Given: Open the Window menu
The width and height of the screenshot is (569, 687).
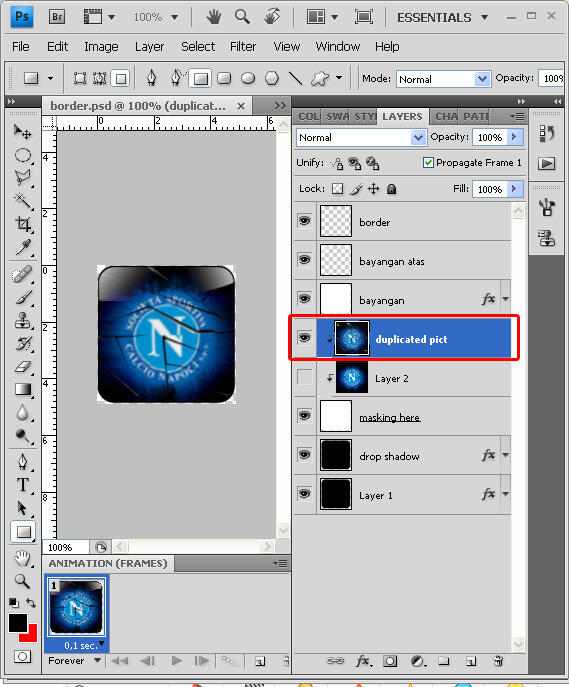Looking at the screenshot, I should tap(338, 46).
